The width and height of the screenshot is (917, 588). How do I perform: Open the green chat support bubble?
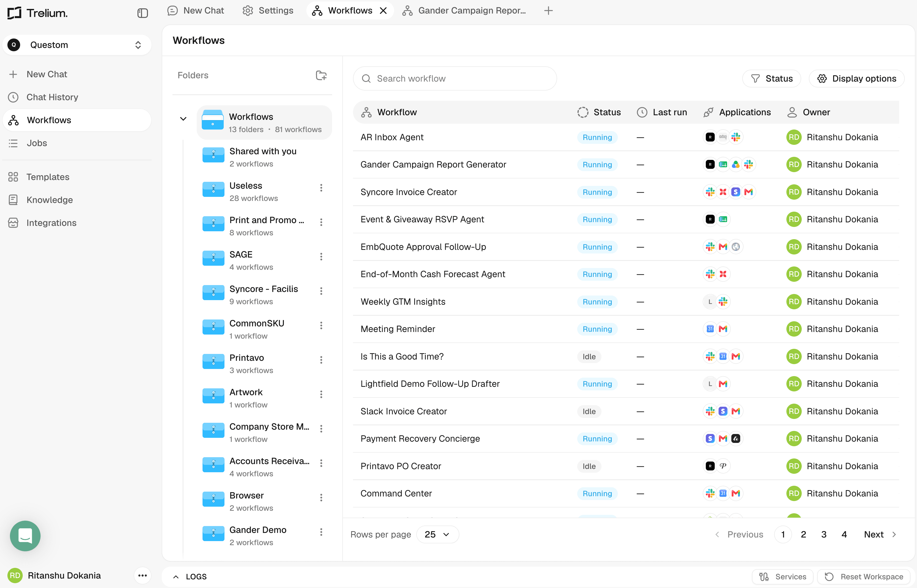(25, 536)
